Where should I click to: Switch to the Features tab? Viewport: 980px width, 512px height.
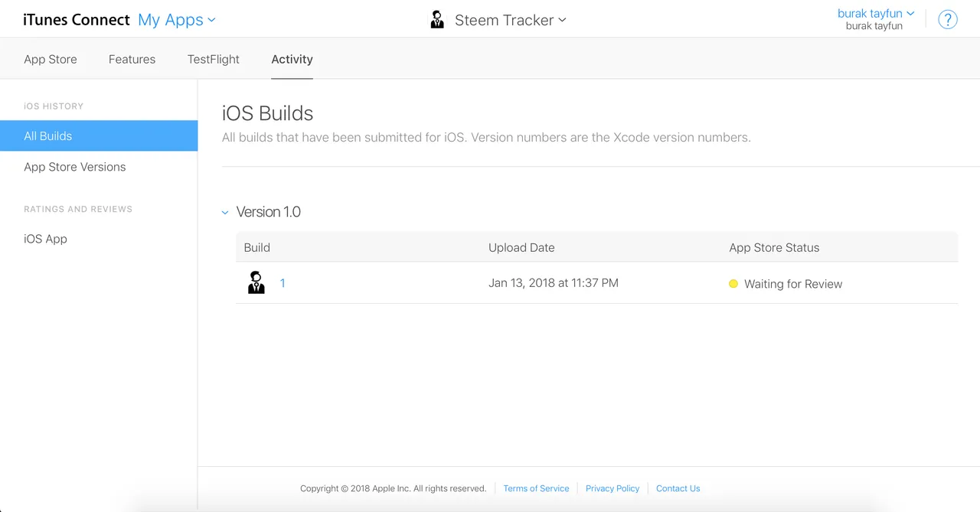pos(132,59)
